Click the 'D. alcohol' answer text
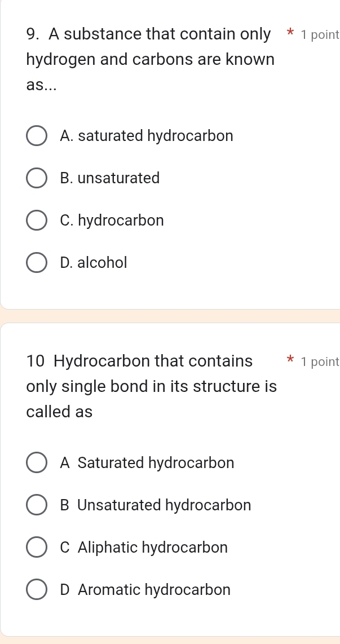The width and height of the screenshot is (340, 644). coord(93,262)
